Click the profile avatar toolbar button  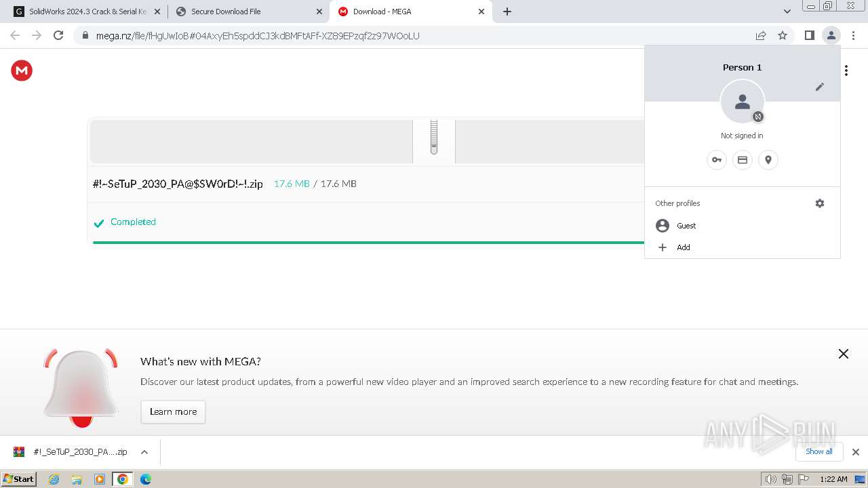[x=831, y=35]
